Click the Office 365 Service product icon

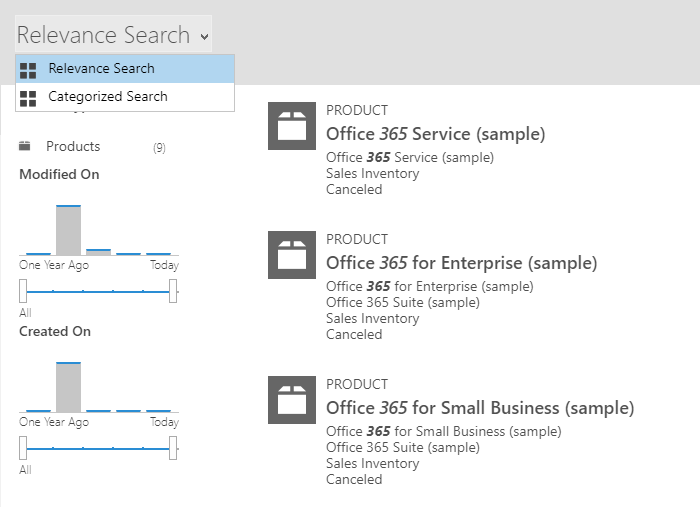click(x=292, y=126)
